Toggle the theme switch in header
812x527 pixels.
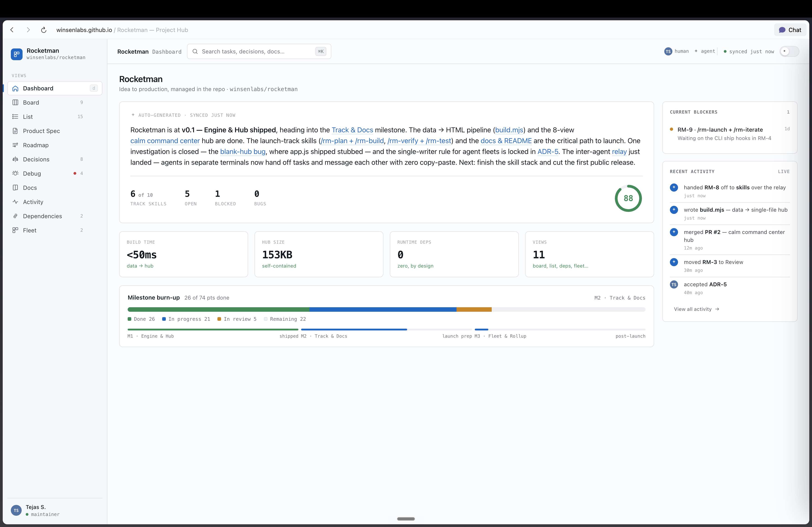point(789,51)
